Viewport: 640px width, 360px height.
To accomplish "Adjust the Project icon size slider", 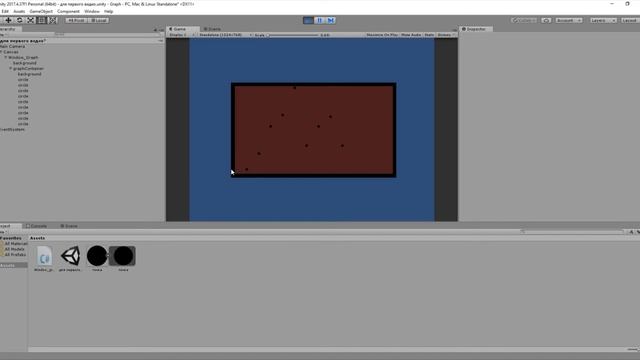I will pyautogui.click(x=632, y=350).
